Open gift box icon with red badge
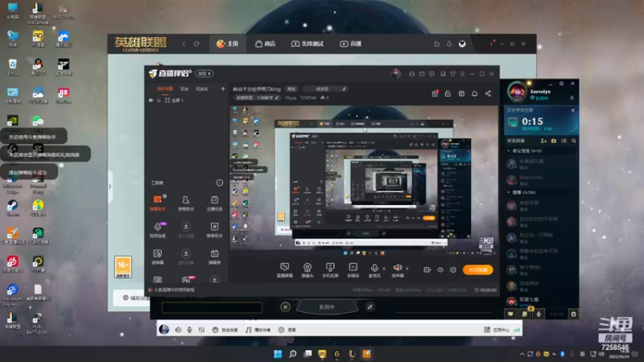Viewport: 644px width, 362px height. coord(435,93)
